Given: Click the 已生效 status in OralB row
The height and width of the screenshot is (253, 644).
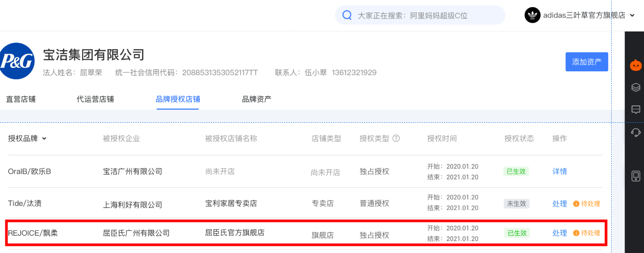Looking at the screenshot, I should 516,171.
